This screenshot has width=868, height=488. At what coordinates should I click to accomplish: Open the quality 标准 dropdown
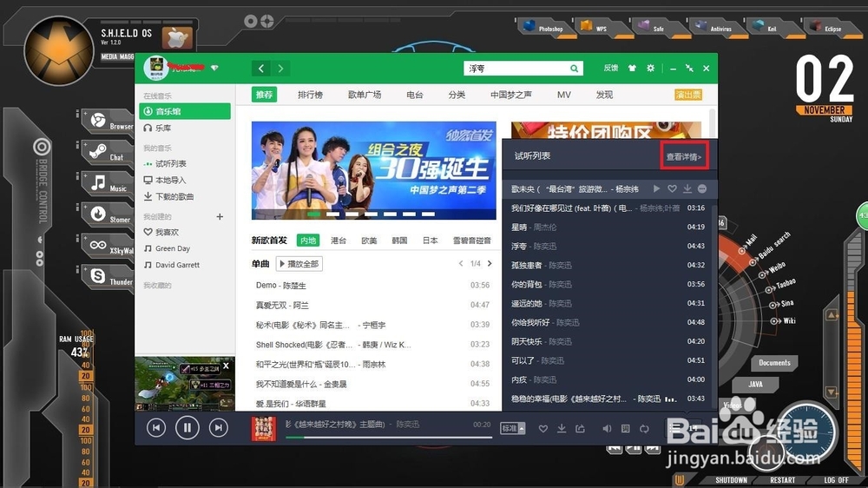[x=513, y=428]
